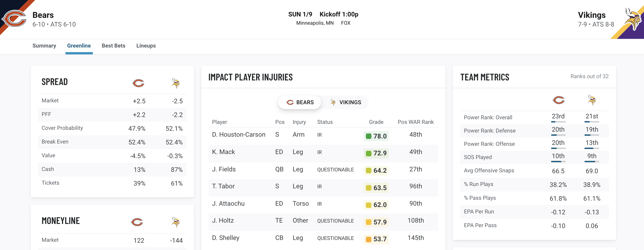Click Bears logo in Moneyline card
This screenshot has height=250, width=644.
[x=137, y=222]
